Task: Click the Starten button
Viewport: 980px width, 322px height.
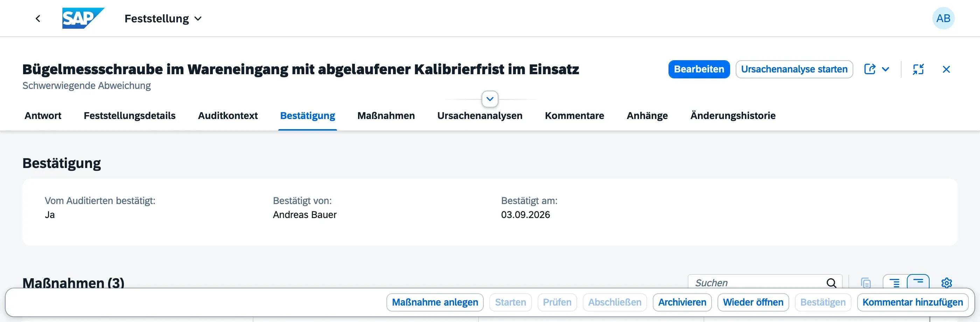Action: tap(510, 302)
